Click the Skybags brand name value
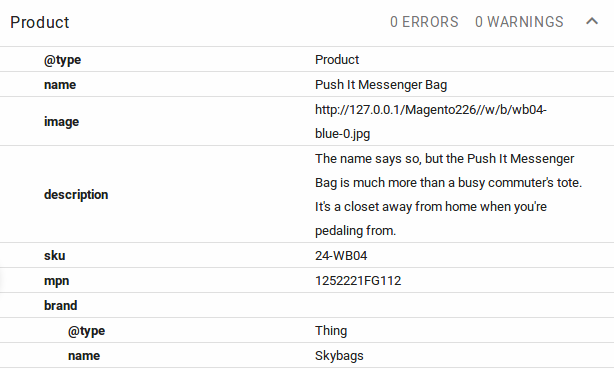This screenshot has height=369, width=614. coord(339,356)
